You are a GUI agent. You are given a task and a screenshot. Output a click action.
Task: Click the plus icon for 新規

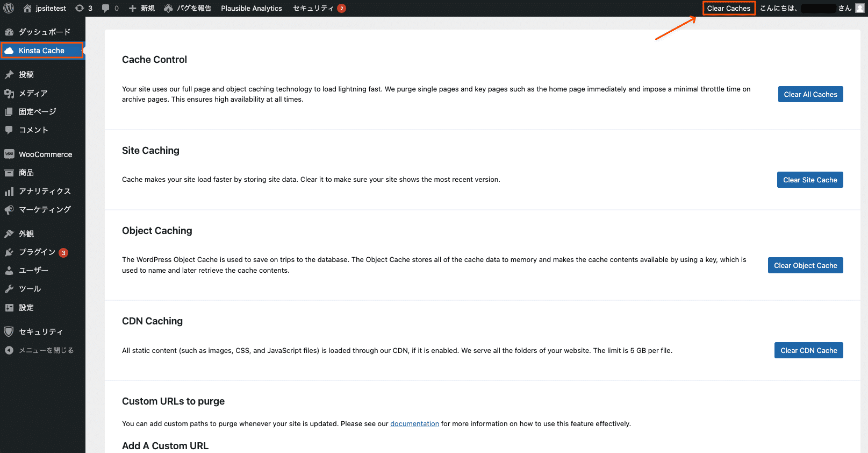[132, 8]
